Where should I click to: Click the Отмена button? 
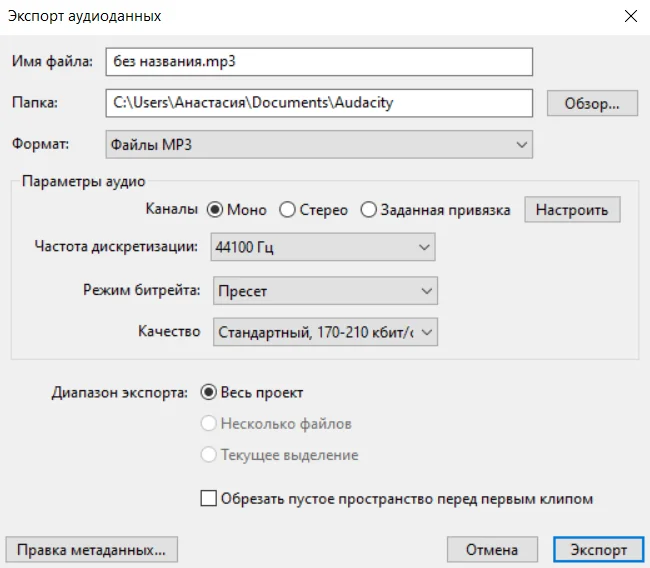492,550
